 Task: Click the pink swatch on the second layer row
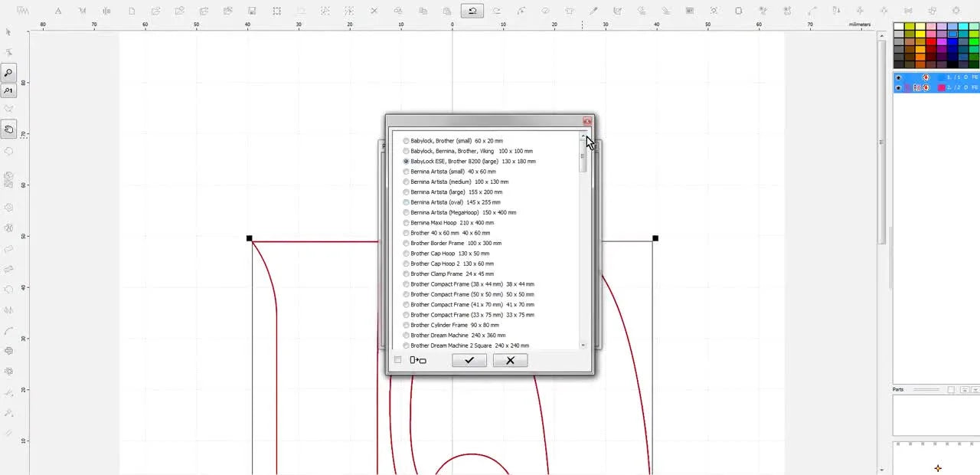coord(942,87)
